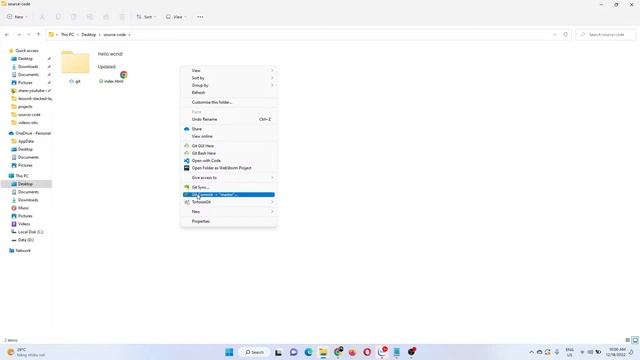The image size is (640, 360).
Task: Select Git GUI Here from context menu
Action: [229, 146]
